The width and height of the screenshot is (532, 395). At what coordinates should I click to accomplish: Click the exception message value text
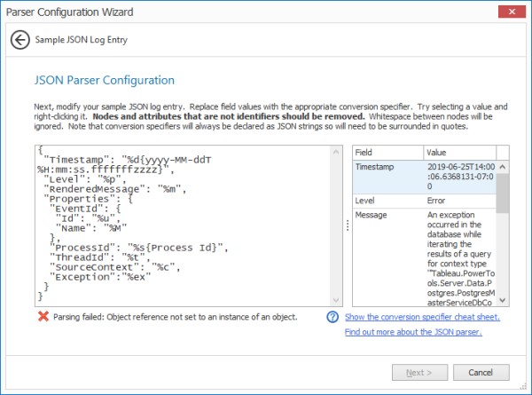(x=461, y=258)
